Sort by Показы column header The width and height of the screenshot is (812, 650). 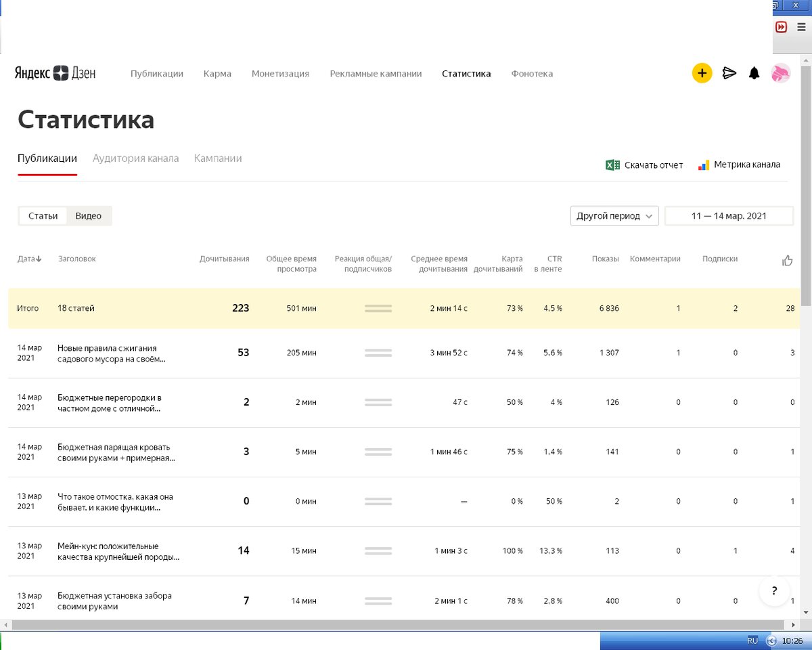(x=605, y=259)
